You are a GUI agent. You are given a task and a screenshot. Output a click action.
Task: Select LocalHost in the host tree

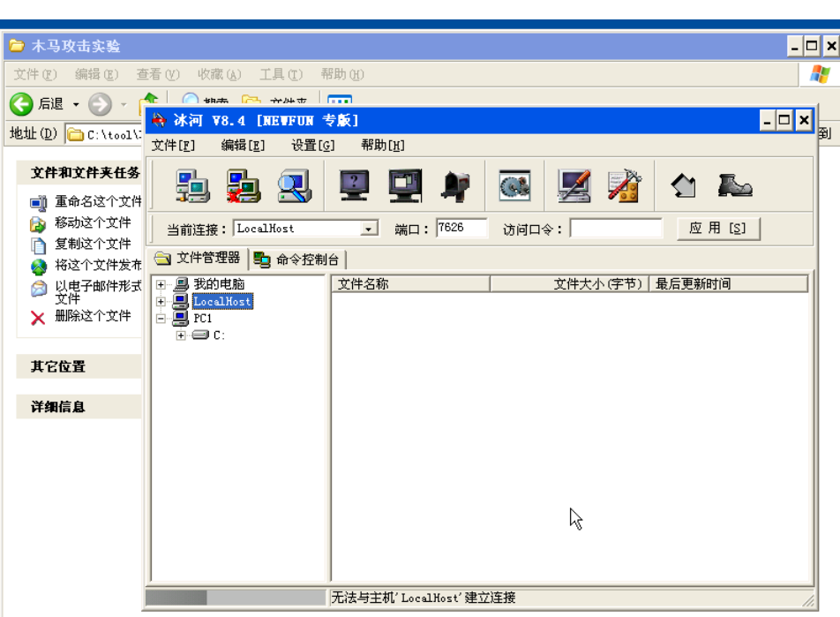coord(222,302)
